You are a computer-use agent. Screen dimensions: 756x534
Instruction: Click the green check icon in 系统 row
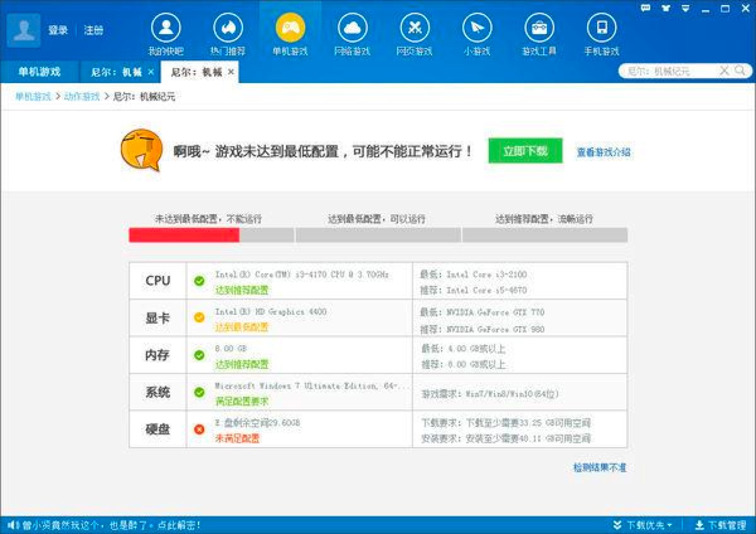(199, 392)
